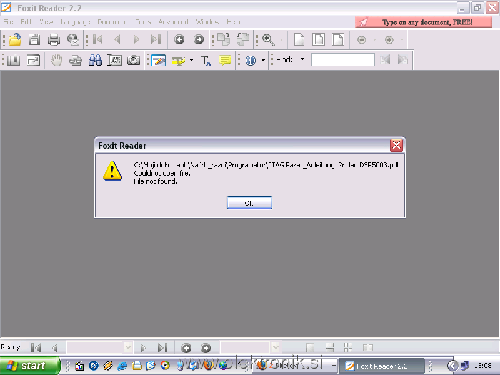The height and width of the screenshot is (375, 500).
Task: Open the Find options dropdown arrow
Action: [302, 59]
